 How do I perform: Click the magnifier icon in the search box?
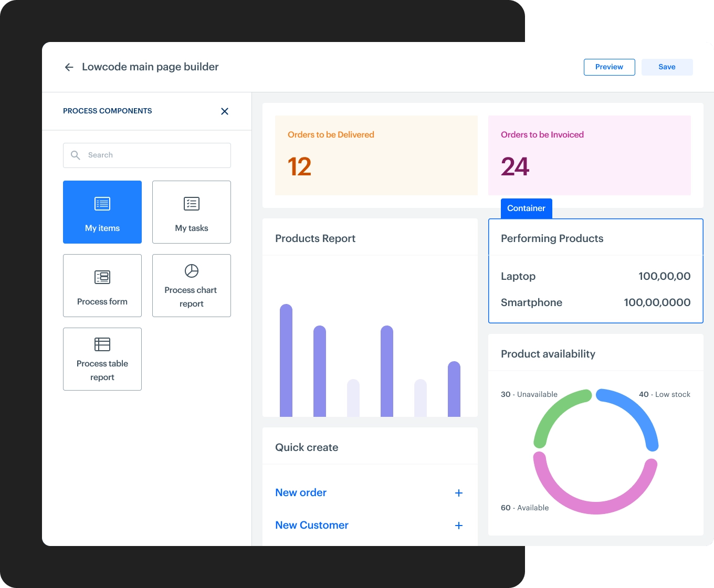click(x=76, y=155)
